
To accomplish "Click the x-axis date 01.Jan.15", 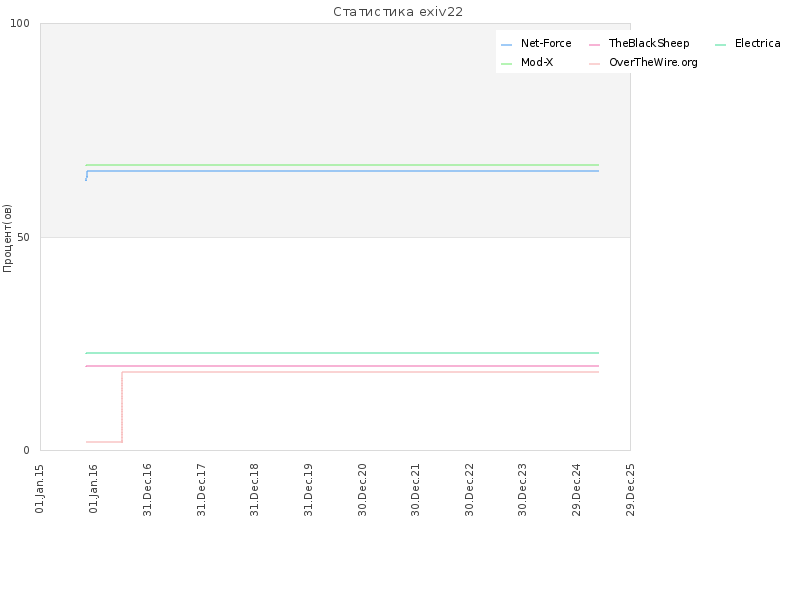I will [x=40, y=488].
